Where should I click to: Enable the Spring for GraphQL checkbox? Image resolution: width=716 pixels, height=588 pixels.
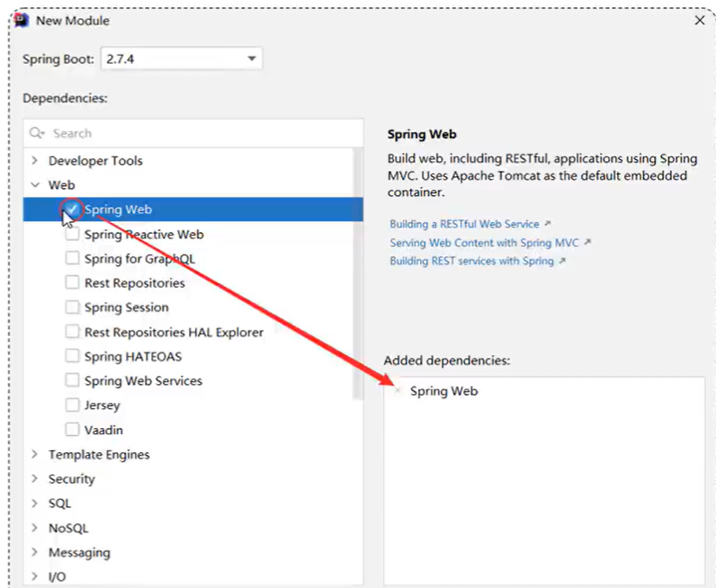click(x=72, y=258)
